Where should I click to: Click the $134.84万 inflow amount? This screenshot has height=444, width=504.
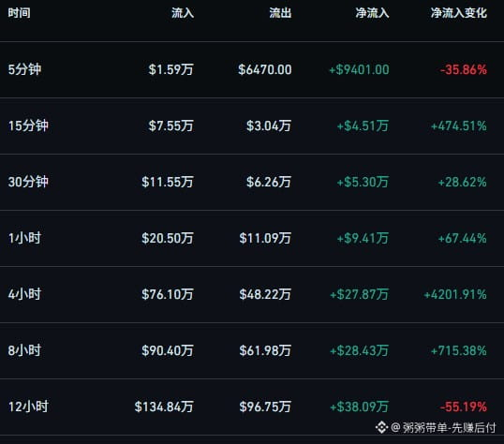pos(164,407)
